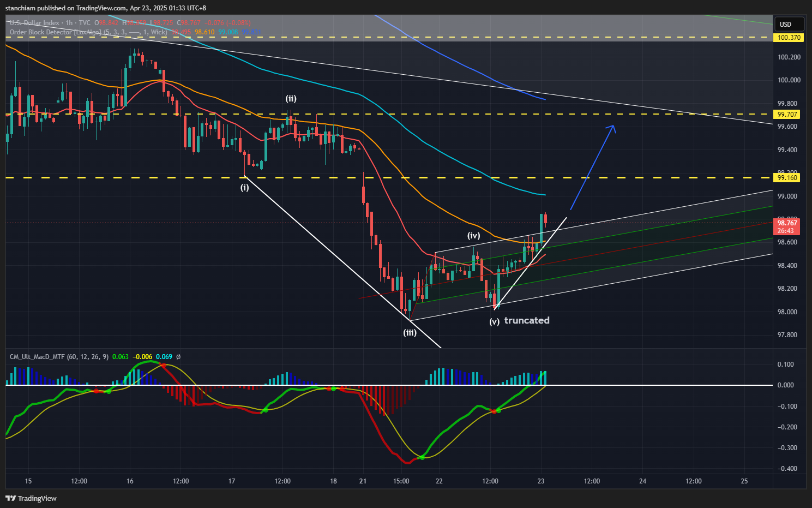The width and height of the screenshot is (812, 508).
Task: Click the 0.100 MACD scale value
Action: tap(786, 364)
